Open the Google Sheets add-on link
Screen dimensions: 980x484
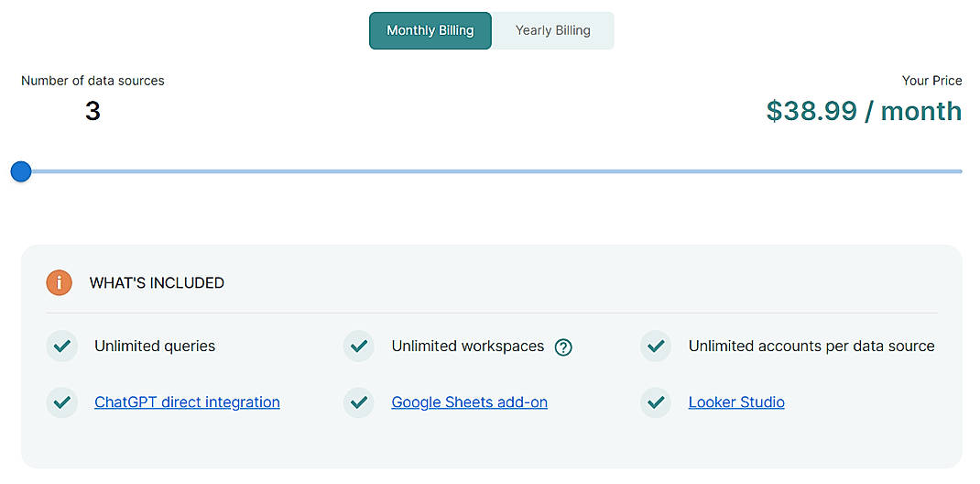tap(469, 402)
